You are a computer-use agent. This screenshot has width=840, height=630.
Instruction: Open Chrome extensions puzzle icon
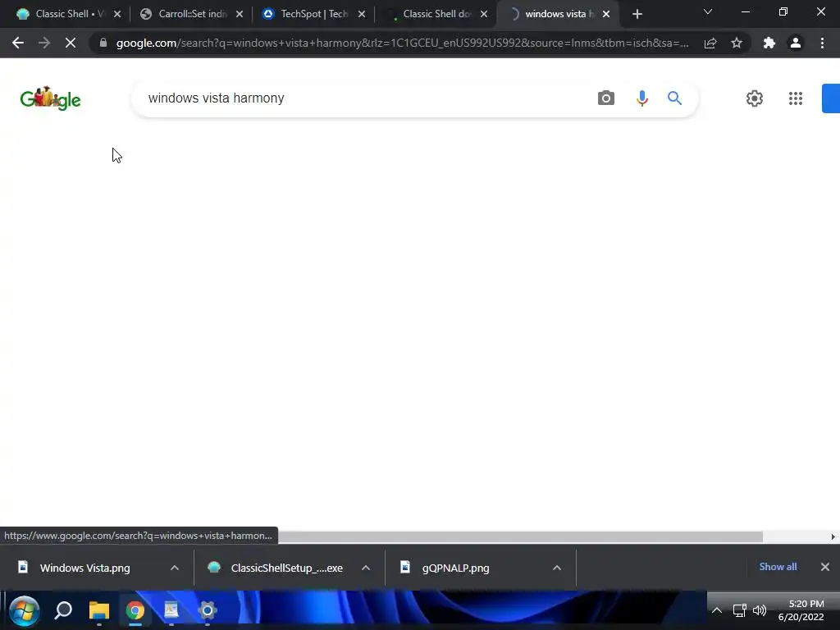point(769,43)
